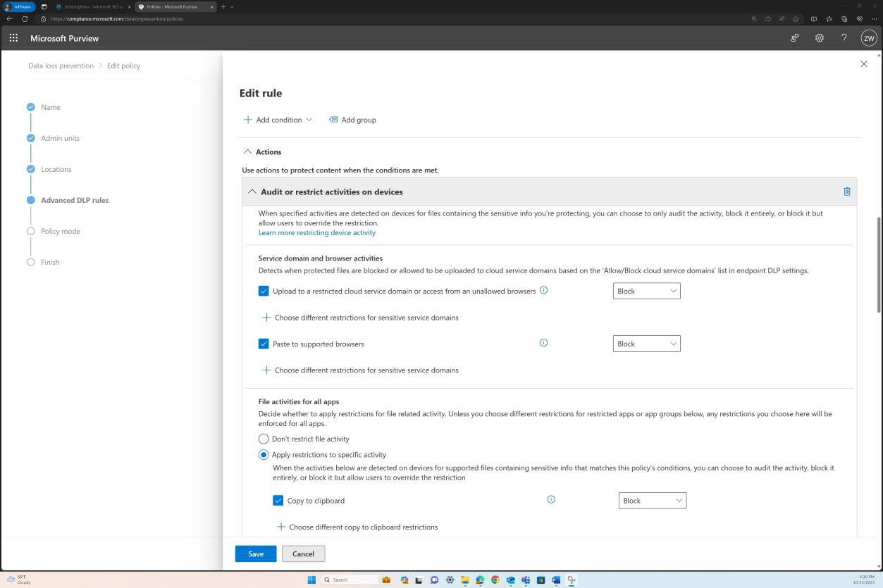Delete the Audit or restrict activities action
883x588 pixels.
pyautogui.click(x=846, y=191)
